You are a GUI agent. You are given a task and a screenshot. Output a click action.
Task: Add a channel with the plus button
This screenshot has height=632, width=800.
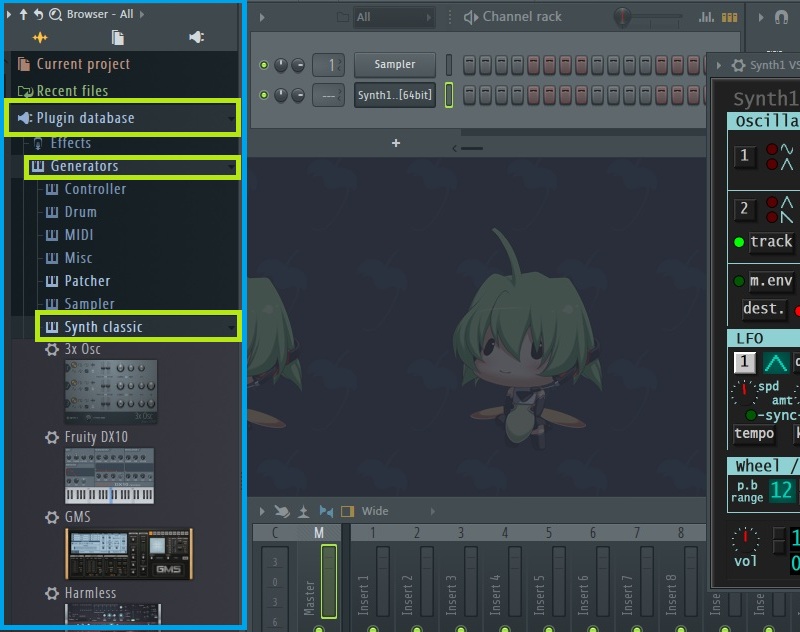pyautogui.click(x=396, y=143)
